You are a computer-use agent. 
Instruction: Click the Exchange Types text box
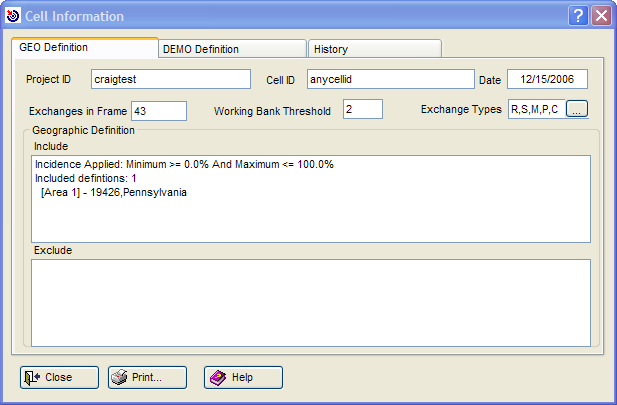pyautogui.click(x=535, y=110)
